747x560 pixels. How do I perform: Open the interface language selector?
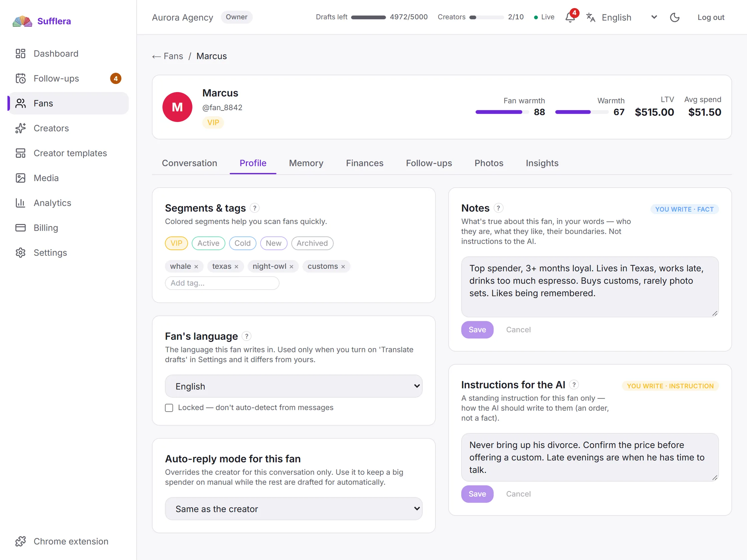[x=622, y=17]
